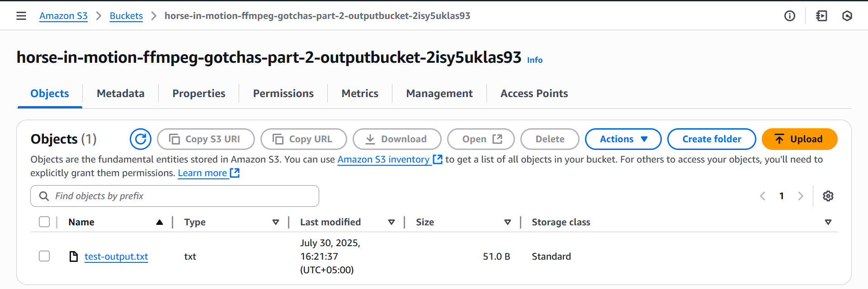The image size is (868, 289).
Task: Go to next page of objects
Action: tap(801, 196)
